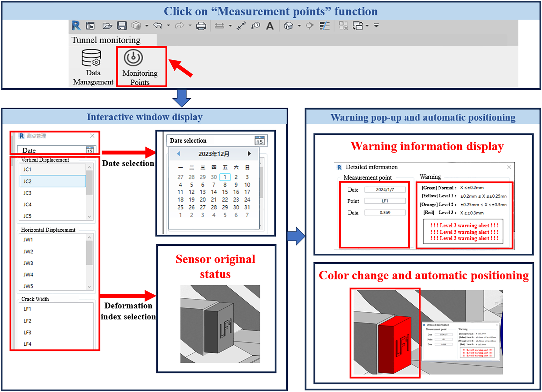The width and height of the screenshot is (542, 392).
Task: Click the Aligned Dimension diagonal arrow icon
Action: (241, 26)
